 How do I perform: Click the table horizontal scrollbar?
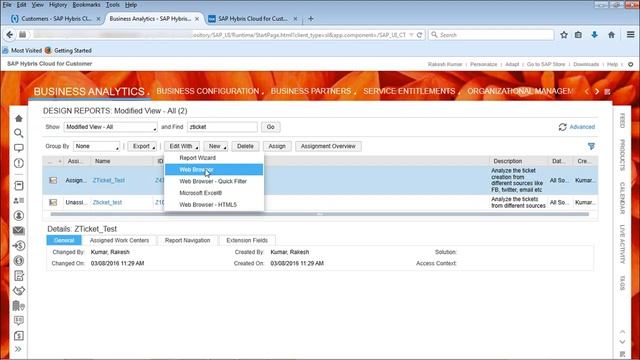[x=320, y=214]
